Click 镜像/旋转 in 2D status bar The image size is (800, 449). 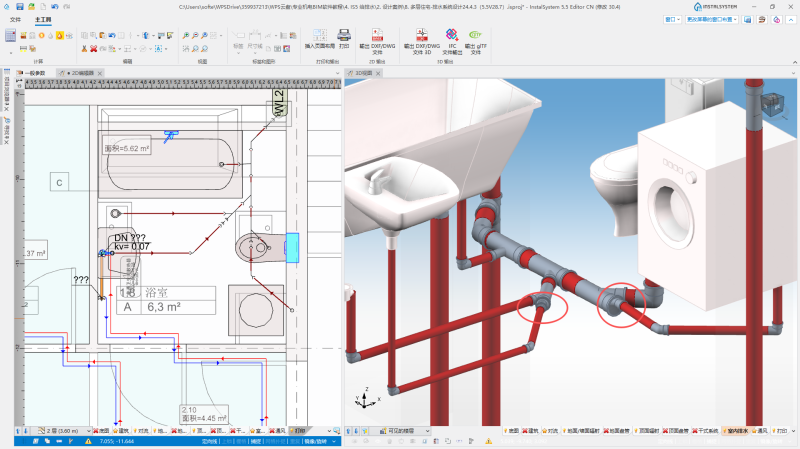pos(315,441)
